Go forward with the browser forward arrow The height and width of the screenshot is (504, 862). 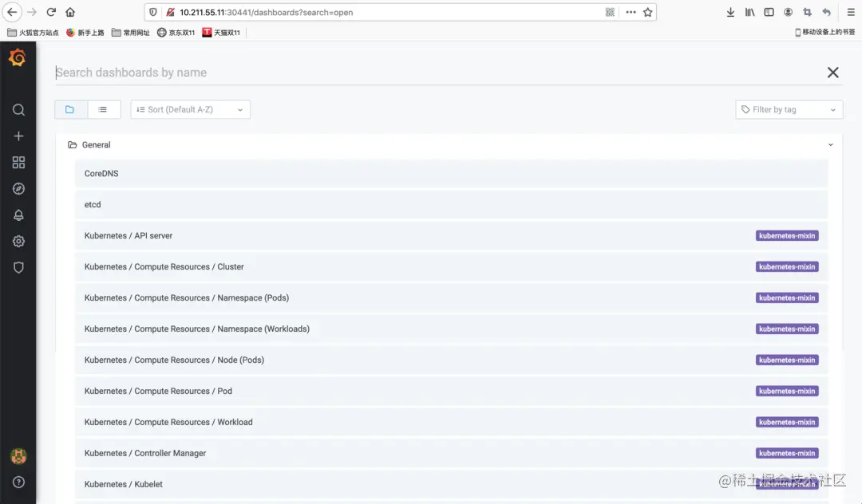pos(32,12)
